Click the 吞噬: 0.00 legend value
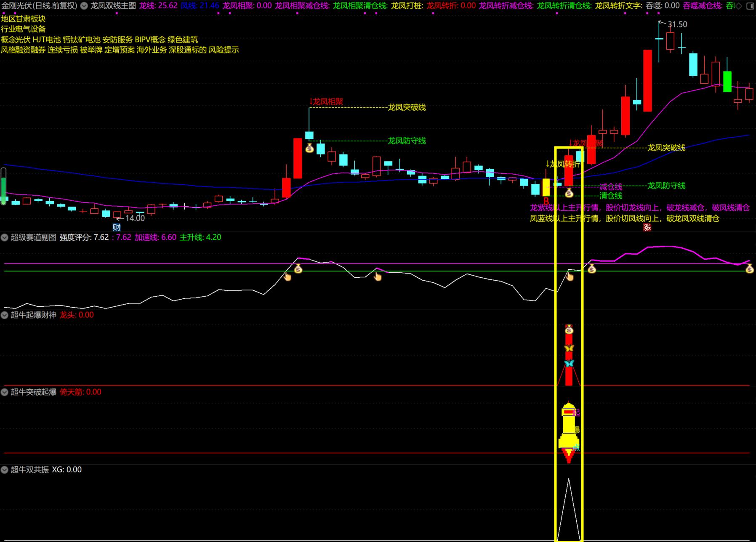The width and height of the screenshot is (756, 542). point(663,5)
